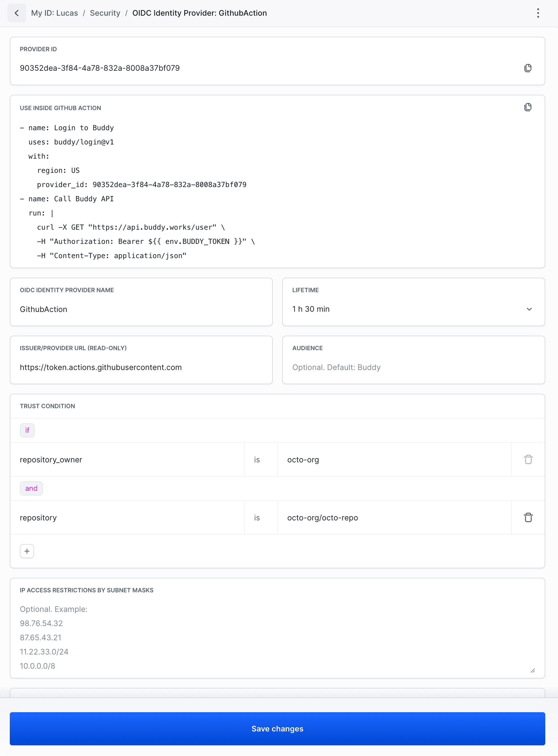The image size is (558, 756).
Task: Toggle the "and" operator chip
Action: click(31, 488)
